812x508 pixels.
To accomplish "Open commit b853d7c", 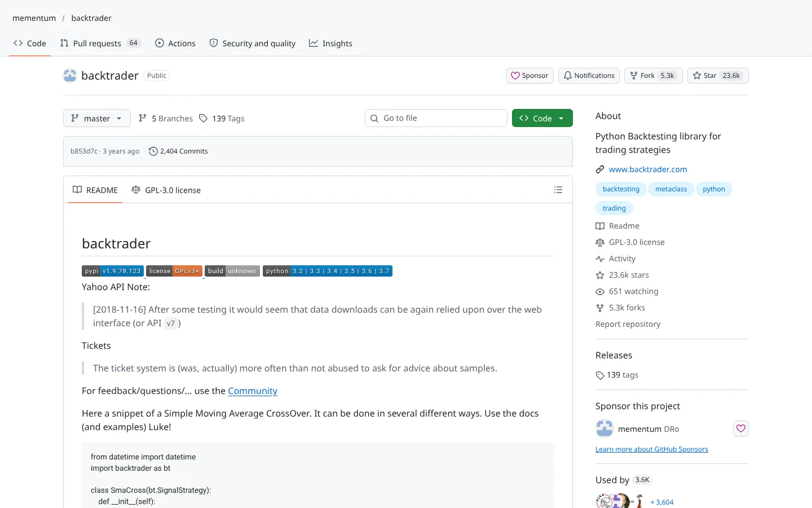I will [84, 151].
